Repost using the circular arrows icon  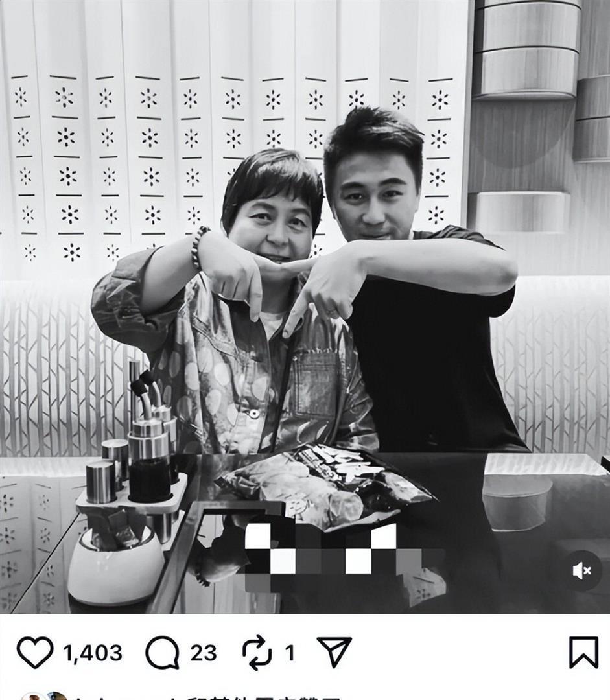click(x=257, y=653)
